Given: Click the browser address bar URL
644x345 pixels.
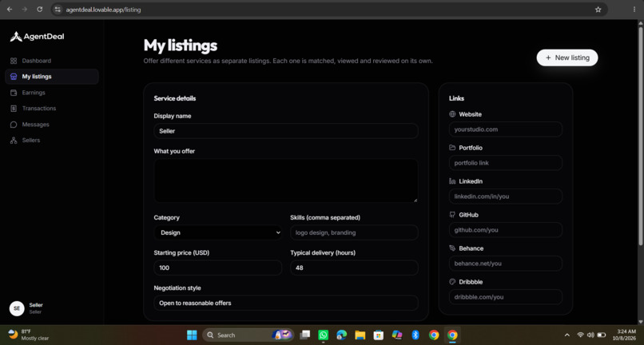Looking at the screenshot, I should pyautogui.click(x=103, y=10).
